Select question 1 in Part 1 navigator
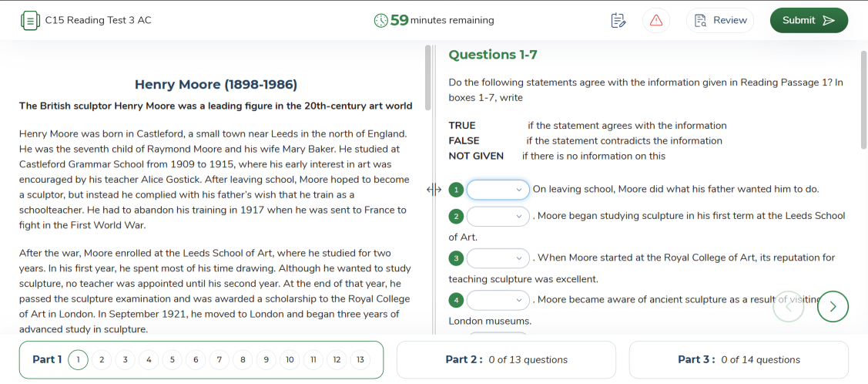This screenshot has width=868, height=384. coord(78,360)
